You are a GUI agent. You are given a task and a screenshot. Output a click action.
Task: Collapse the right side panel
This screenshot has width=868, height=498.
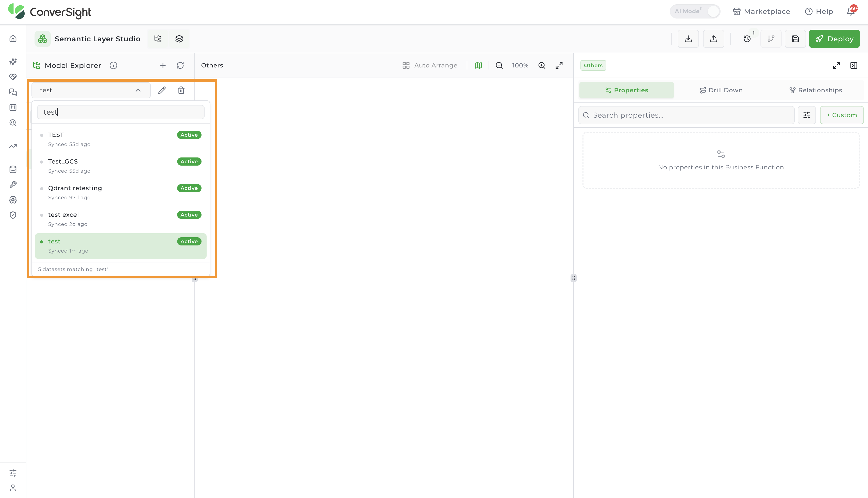point(854,65)
